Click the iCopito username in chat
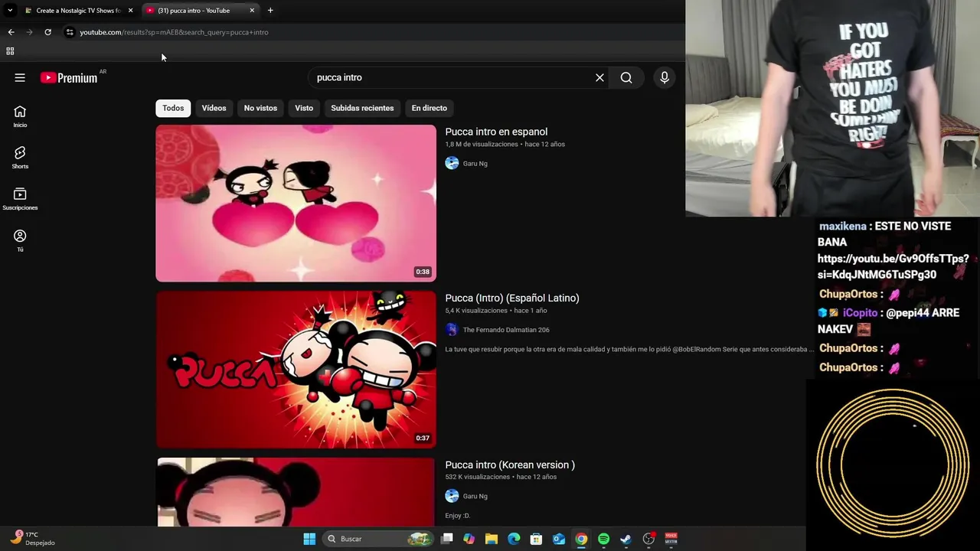The height and width of the screenshot is (551, 980). 860,313
